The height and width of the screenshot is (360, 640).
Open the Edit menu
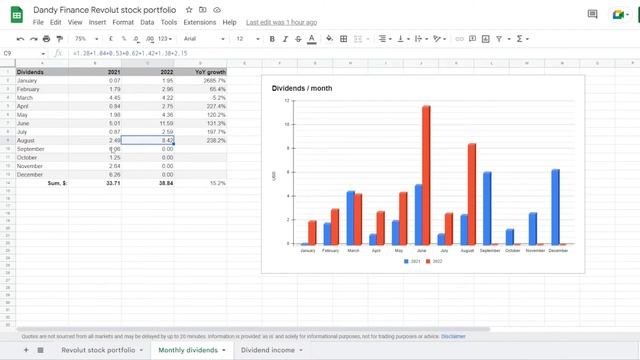point(56,22)
